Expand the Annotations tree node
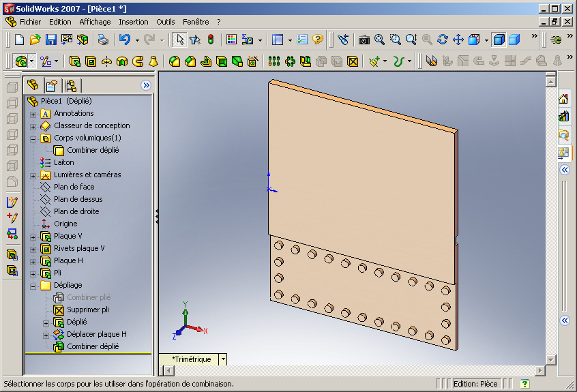The image size is (577, 392). [x=33, y=115]
